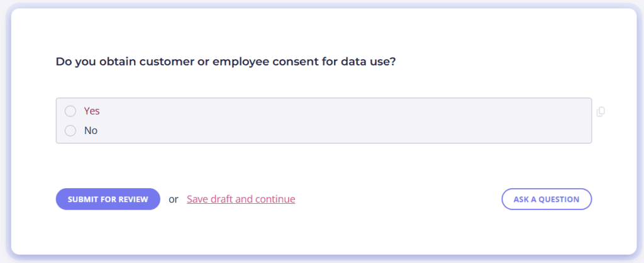
Task: Select the Yes radio button
Action: pyautogui.click(x=70, y=111)
